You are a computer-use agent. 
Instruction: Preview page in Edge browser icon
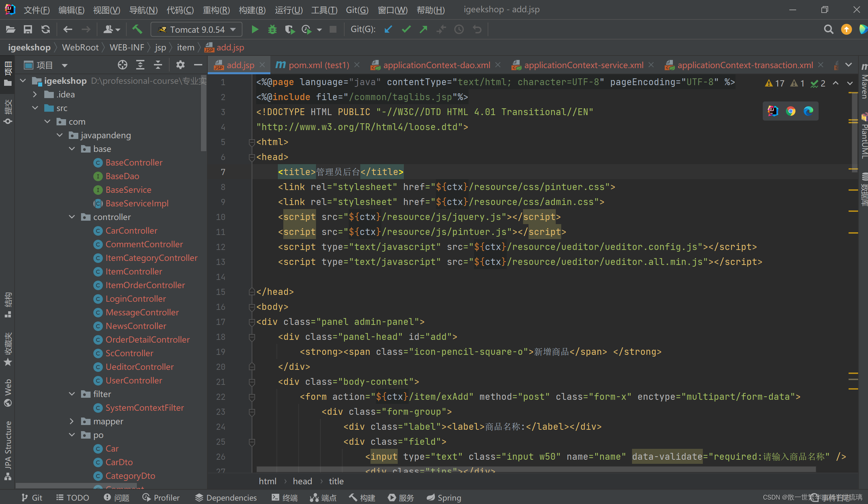tap(808, 111)
